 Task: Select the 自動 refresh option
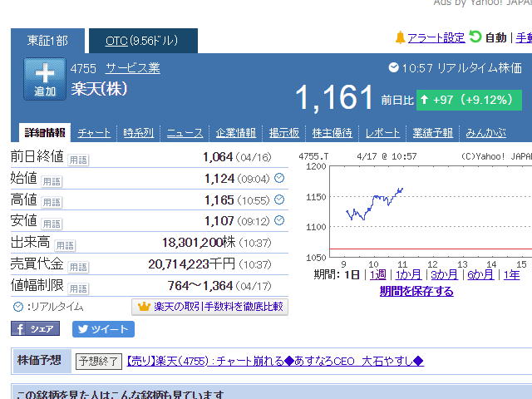coord(495,37)
